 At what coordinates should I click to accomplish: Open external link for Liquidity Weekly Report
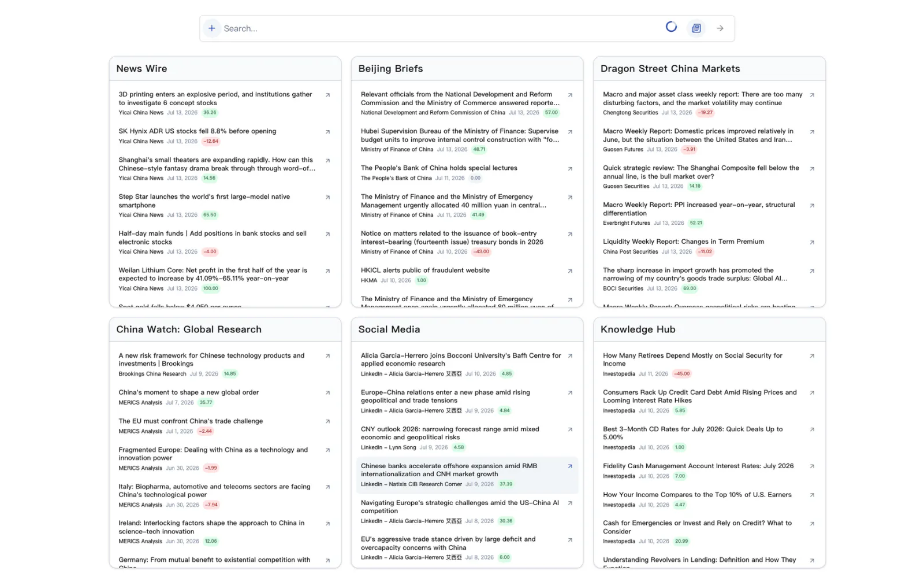point(812,243)
